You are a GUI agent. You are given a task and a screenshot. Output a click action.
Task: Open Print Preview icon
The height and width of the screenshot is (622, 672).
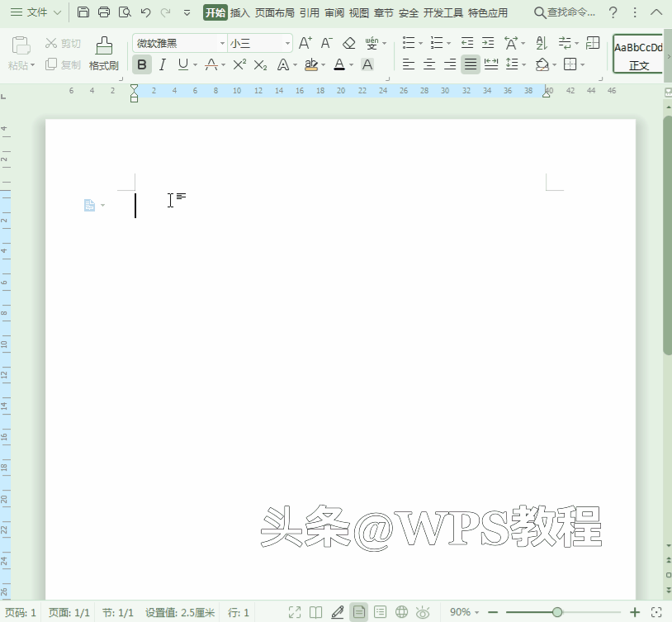[125, 12]
